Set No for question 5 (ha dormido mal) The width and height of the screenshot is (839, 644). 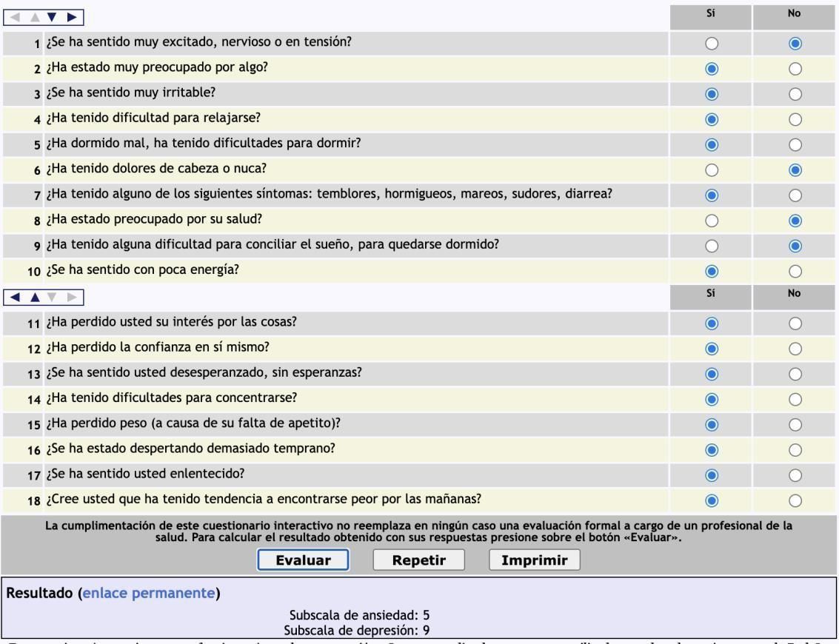click(x=795, y=144)
